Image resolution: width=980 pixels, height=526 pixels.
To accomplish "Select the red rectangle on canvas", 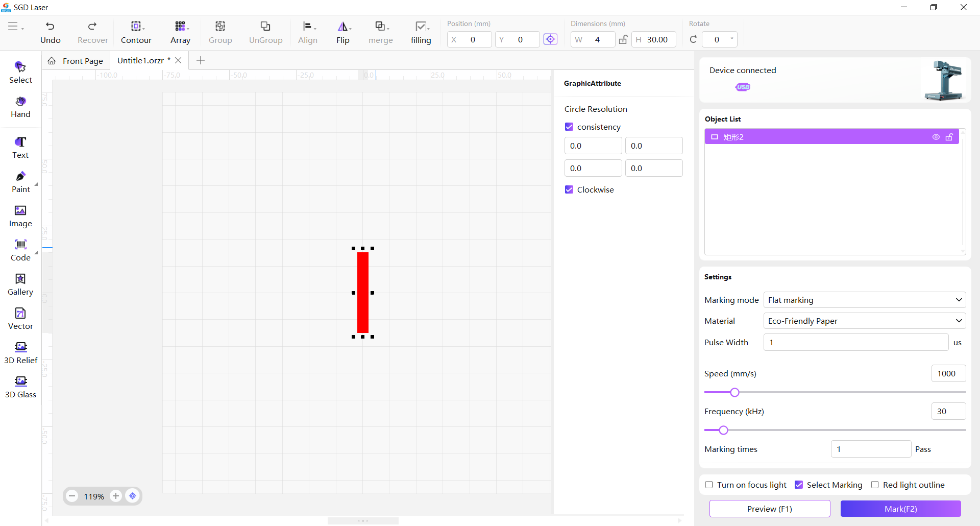I will 363,293.
